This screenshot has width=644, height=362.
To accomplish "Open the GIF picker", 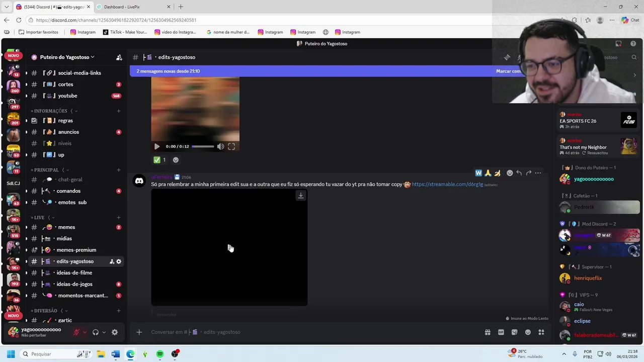I will click(x=501, y=332).
